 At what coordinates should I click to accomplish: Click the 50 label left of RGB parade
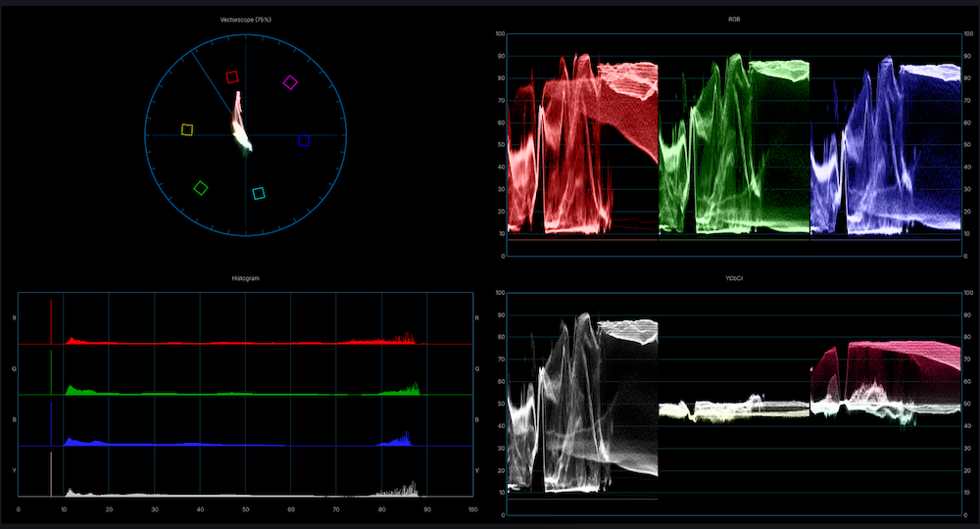501,144
